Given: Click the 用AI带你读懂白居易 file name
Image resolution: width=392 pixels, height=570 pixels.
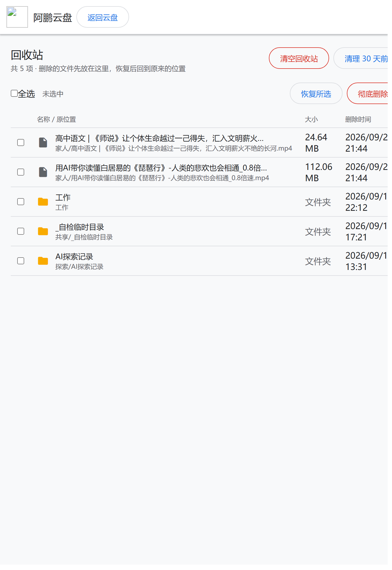Looking at the screenshot, I should (161, 168).
